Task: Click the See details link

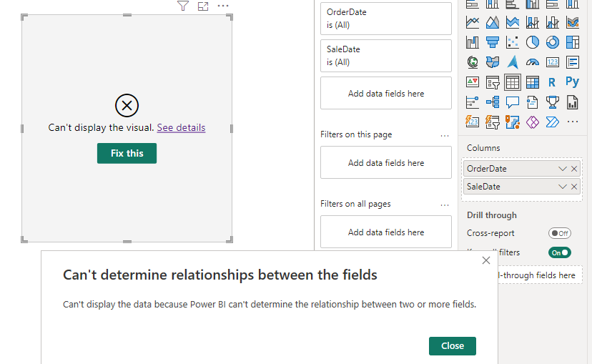Action: click(181, 127)
